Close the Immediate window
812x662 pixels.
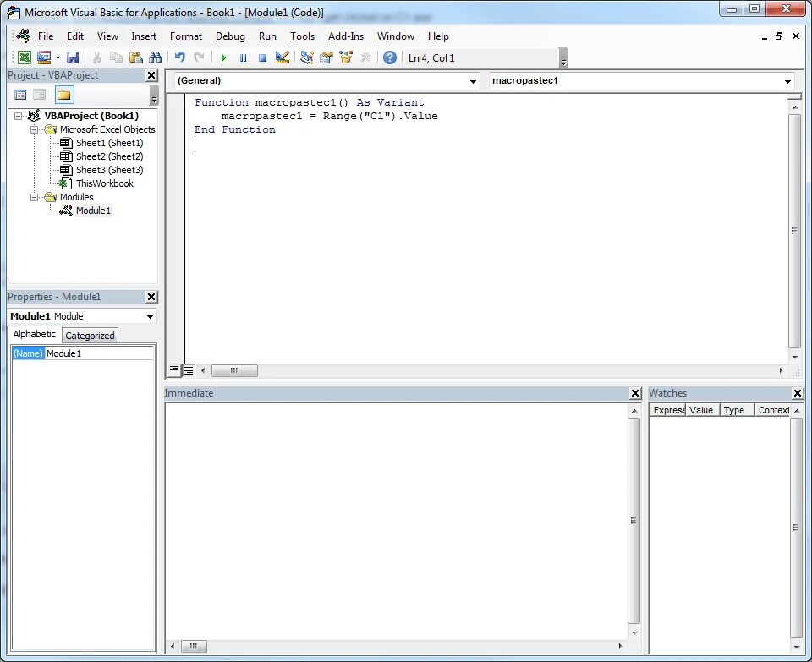[x=635, y=393]
